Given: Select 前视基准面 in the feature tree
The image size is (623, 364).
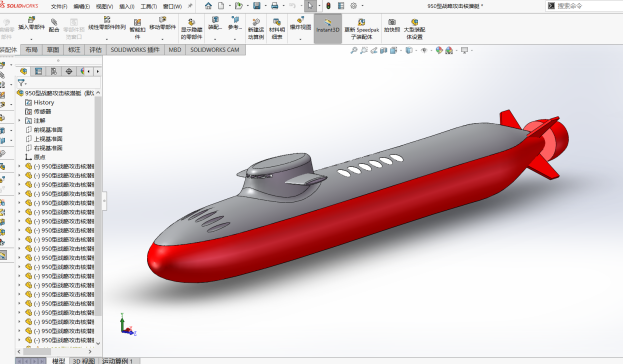Looking at the screenshot, I should point(48,130).
